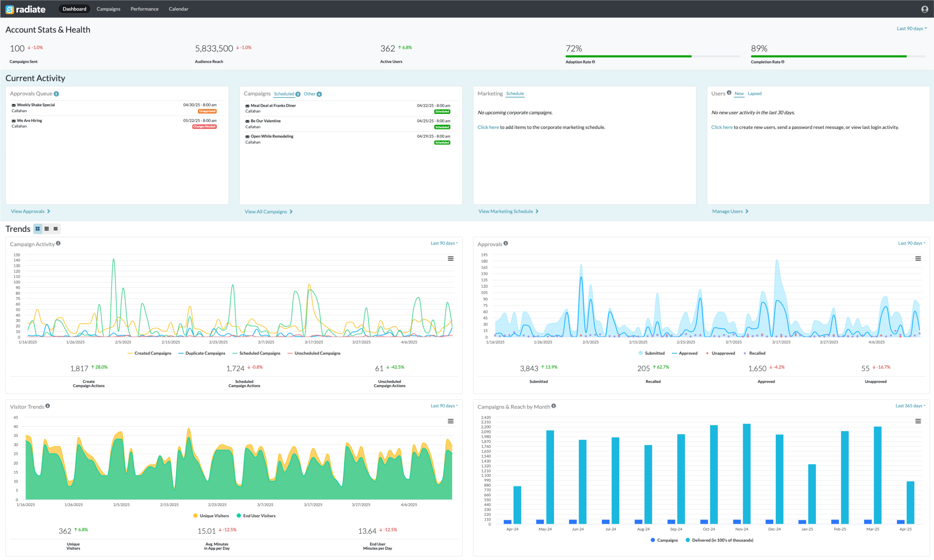The width and height of the screenshot is (934, 560).
Task: Open the Campaign Activity chart export menu
Action: pyautogui.click(x=451, y=258)
